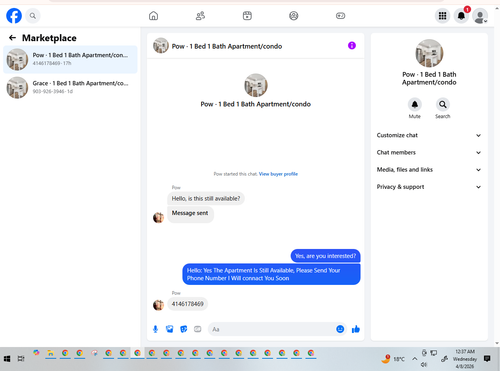
Task: Open the emoji picker smiley
Action: tap(340, 329)
